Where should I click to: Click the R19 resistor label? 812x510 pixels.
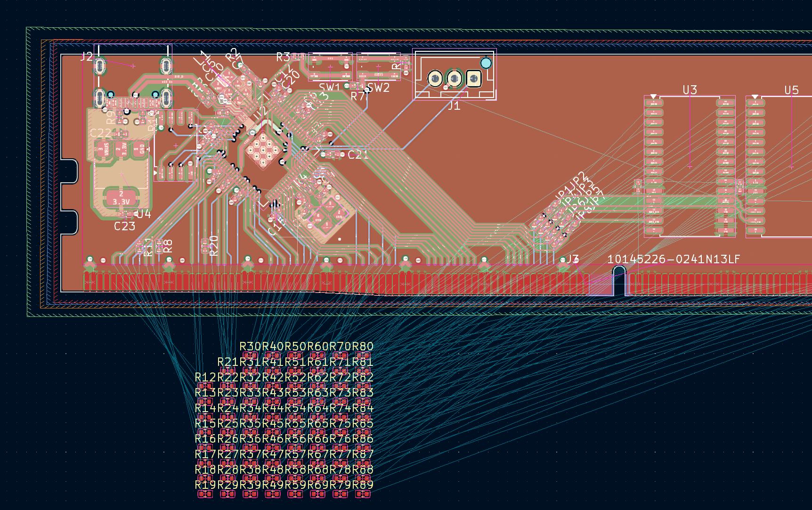[x=205, y=485]
